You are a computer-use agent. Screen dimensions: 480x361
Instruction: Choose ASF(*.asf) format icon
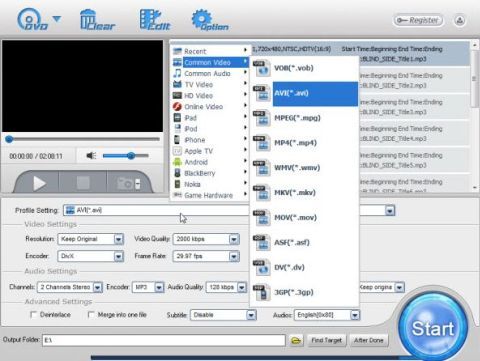coord(262,242)
